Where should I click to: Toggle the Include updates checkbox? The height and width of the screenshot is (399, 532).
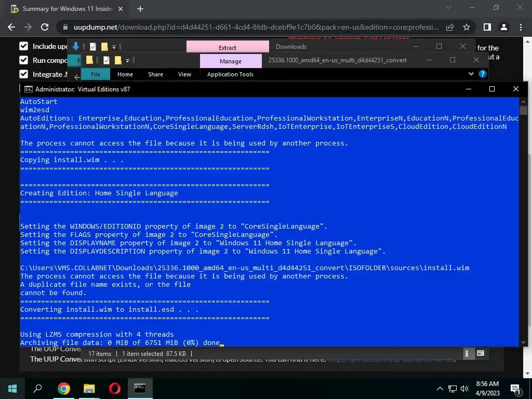coord(23,46)
